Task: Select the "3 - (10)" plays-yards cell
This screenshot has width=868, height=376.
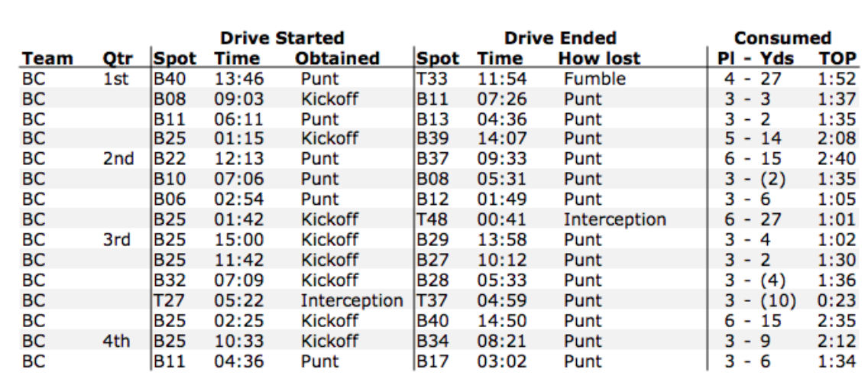Action: [x=760, y=300]
